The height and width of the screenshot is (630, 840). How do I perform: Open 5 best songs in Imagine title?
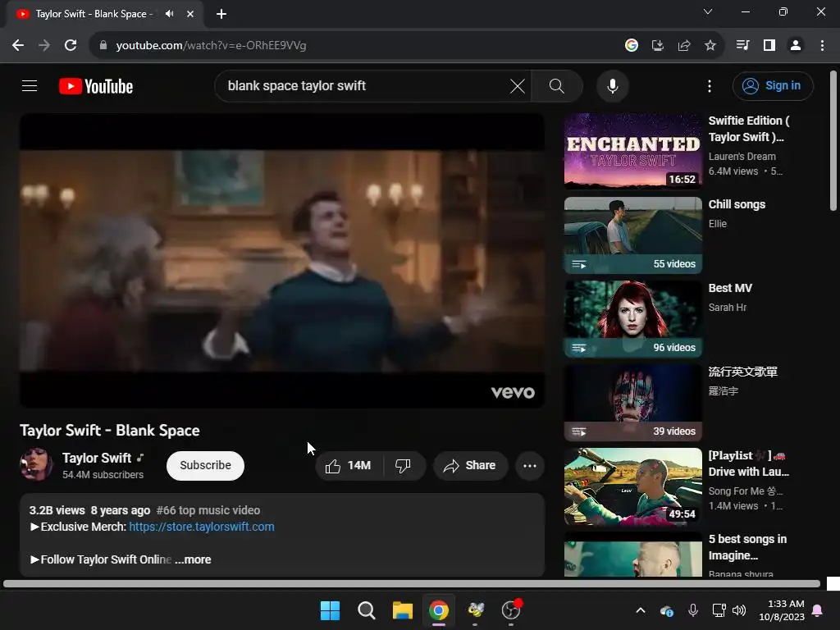pos(747,547)
